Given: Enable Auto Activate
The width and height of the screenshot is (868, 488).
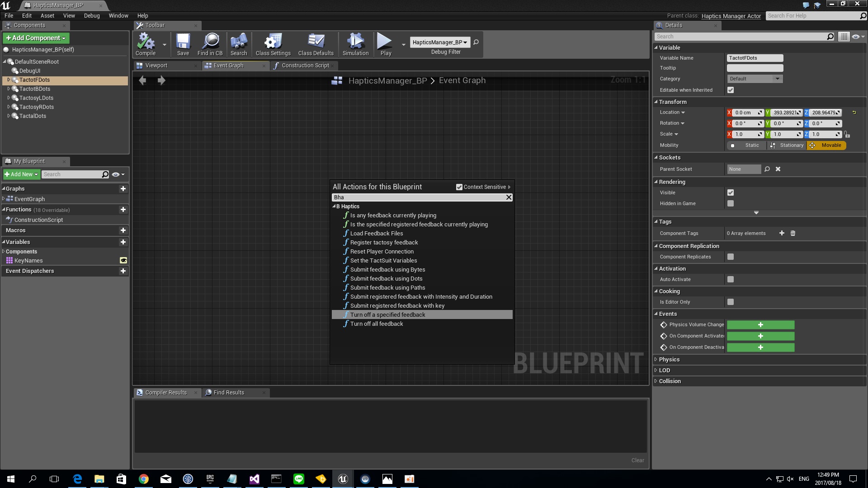Looking at the screenshot, I should tap(730, 279).
